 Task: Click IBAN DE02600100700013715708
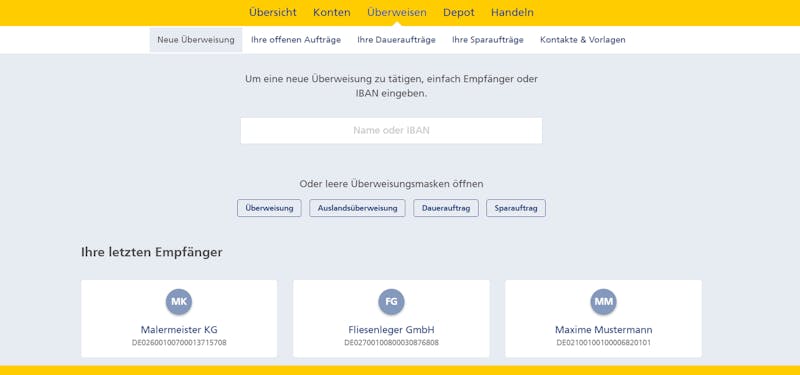(179, 343)
